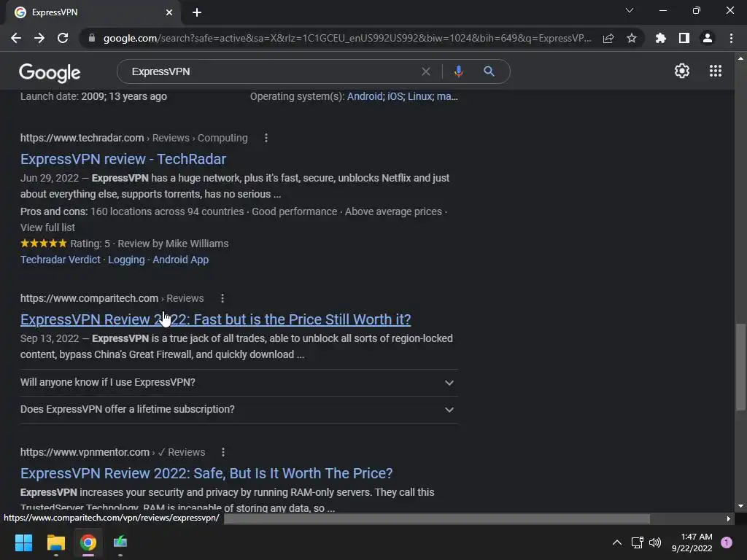Select the 'Launch date: 2009; 13 years ago' text
Screen dimensions: 747x560
(93, 96)
